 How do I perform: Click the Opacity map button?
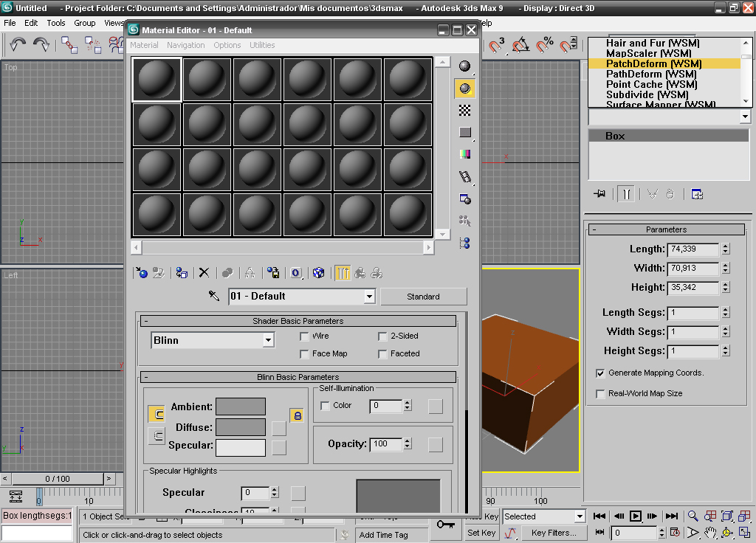436,445
